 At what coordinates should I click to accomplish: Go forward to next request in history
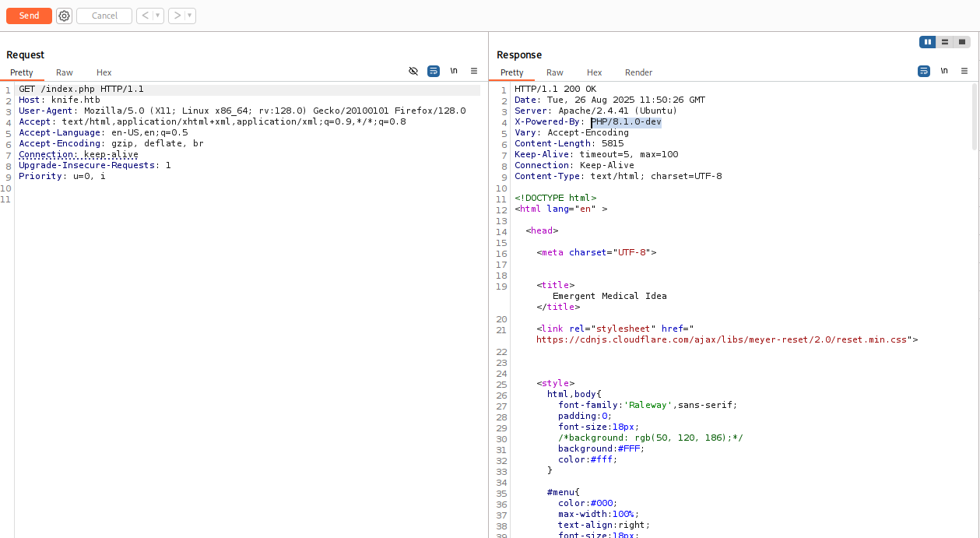coord(177,16)
